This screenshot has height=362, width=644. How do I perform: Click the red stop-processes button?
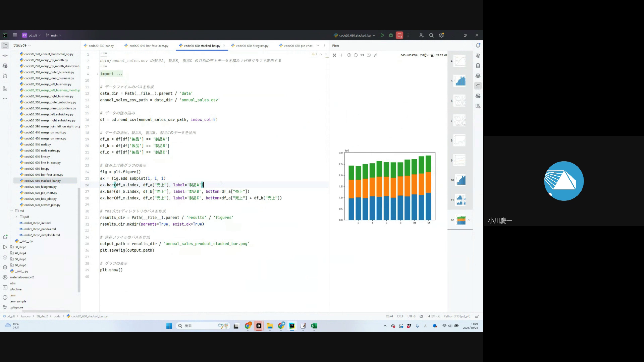(x=399, y=35)
